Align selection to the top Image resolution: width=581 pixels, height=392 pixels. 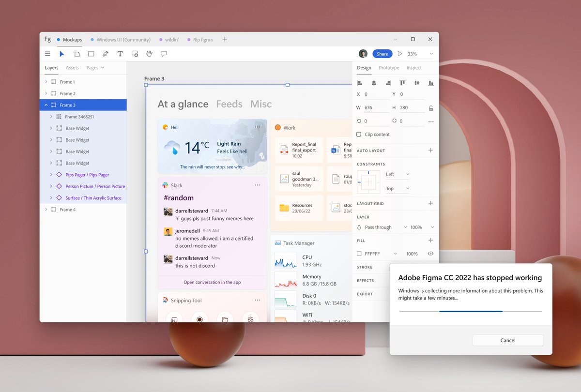tap(402, 83)
